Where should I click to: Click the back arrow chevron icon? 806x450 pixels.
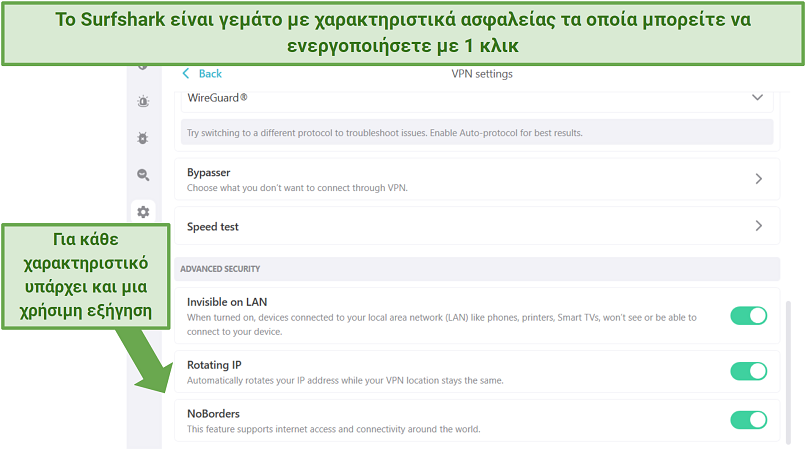pyautogui.click(x=186, y=74)
